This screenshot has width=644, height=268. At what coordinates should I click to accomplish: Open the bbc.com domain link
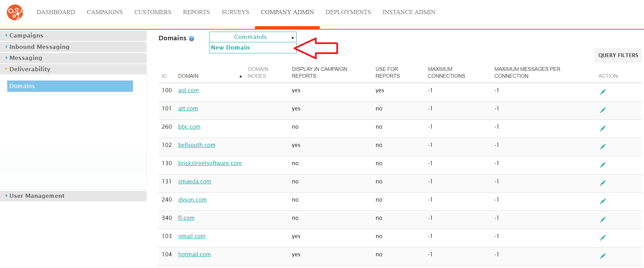[189, 127]
